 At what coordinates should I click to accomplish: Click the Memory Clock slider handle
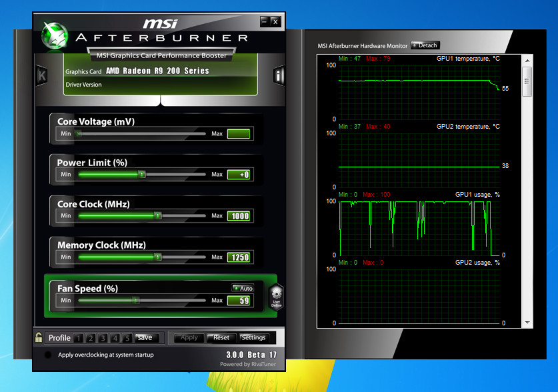pyautogui.click(x=157, y=257)
